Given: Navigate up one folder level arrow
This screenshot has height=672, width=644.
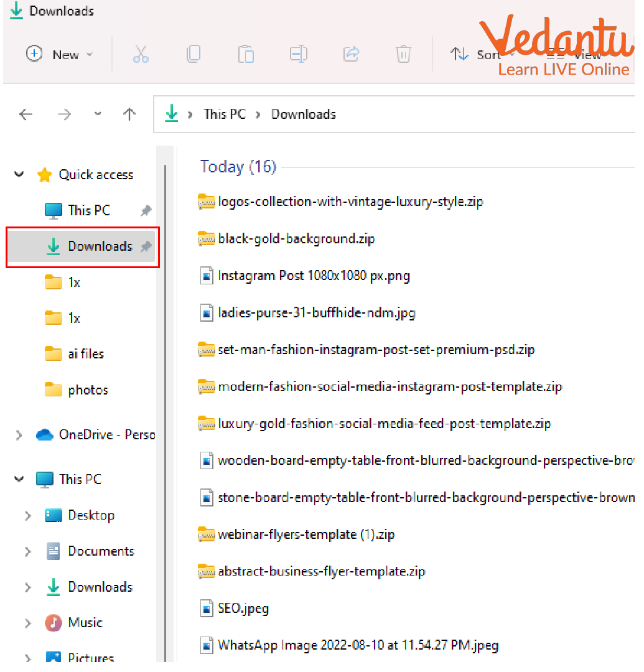Looking at the screenshot, I should click(x=129, y=114).
